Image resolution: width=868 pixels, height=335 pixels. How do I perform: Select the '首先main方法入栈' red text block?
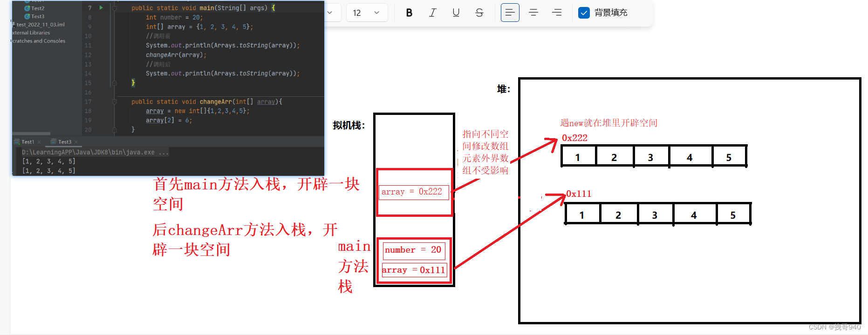256,194
